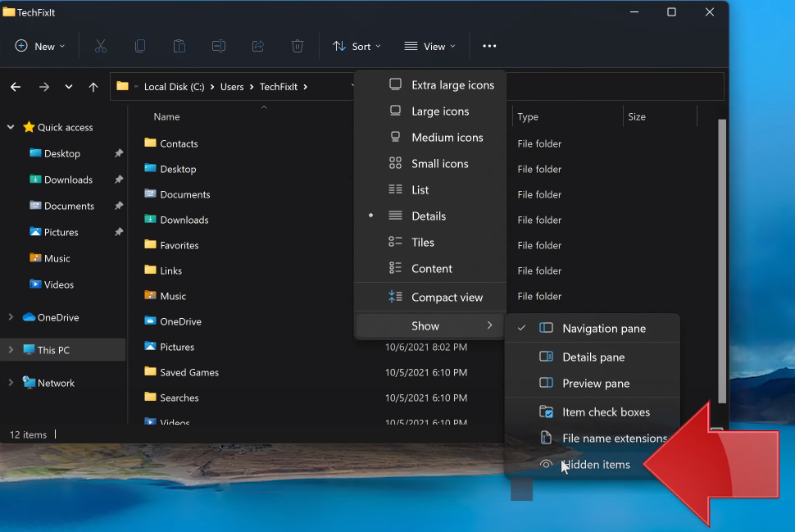The image size is (795, 532).
Task: Sort by Name column header
Action: [167, 116]
